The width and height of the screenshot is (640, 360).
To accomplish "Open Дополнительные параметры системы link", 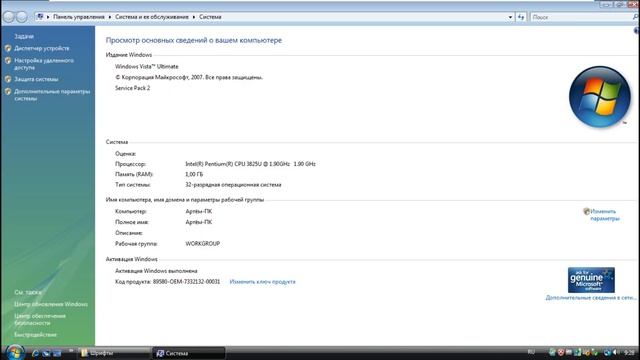I will [x=52, y=95].
